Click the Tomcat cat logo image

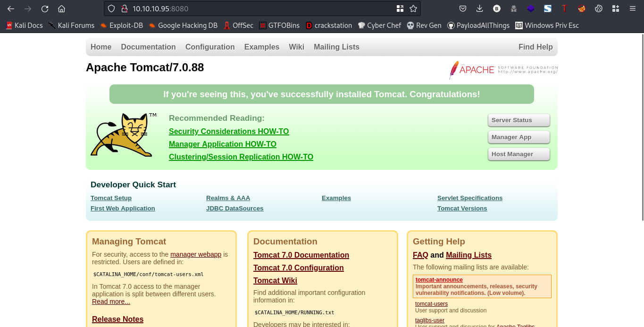click(123, 135)
